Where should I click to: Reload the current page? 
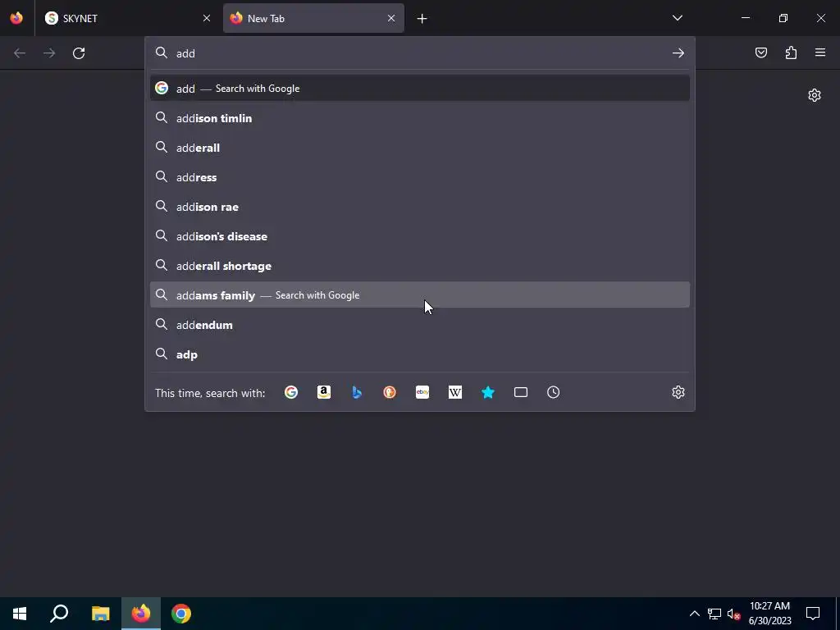79,53
